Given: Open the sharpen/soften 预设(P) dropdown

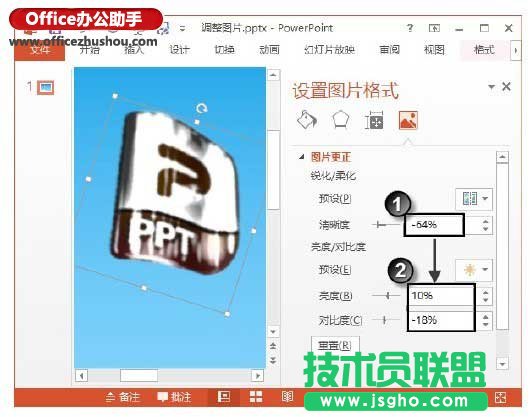Looking at the screenshot, I should pyautogui.click(x=474, y=199).
